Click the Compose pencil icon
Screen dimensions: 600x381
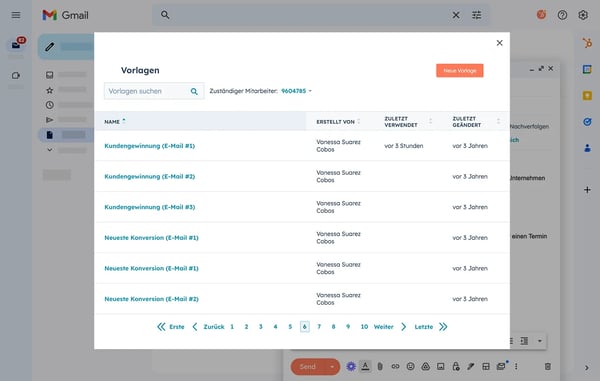point(50,47)
